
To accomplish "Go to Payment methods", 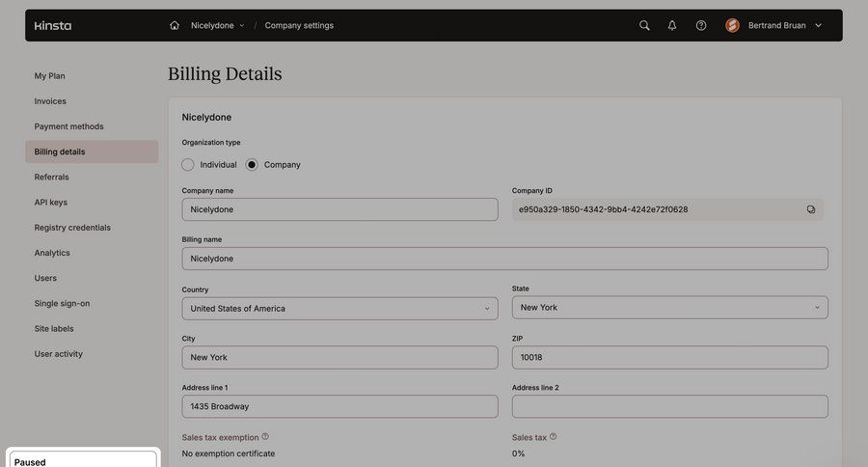I will pos(68,126).
